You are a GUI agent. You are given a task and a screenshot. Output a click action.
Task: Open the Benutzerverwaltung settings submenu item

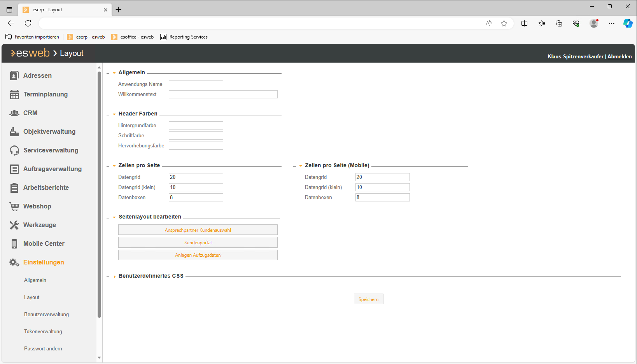click(46, 314)
